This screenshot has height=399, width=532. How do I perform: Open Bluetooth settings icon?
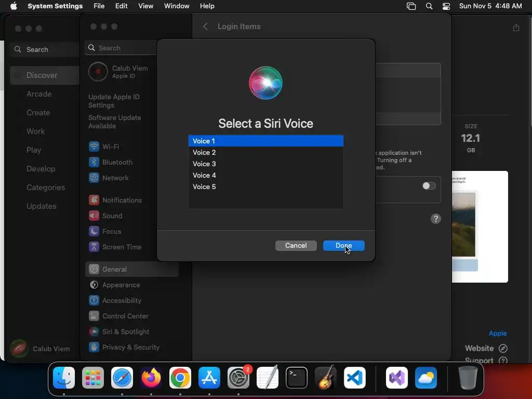click(94, 162)
